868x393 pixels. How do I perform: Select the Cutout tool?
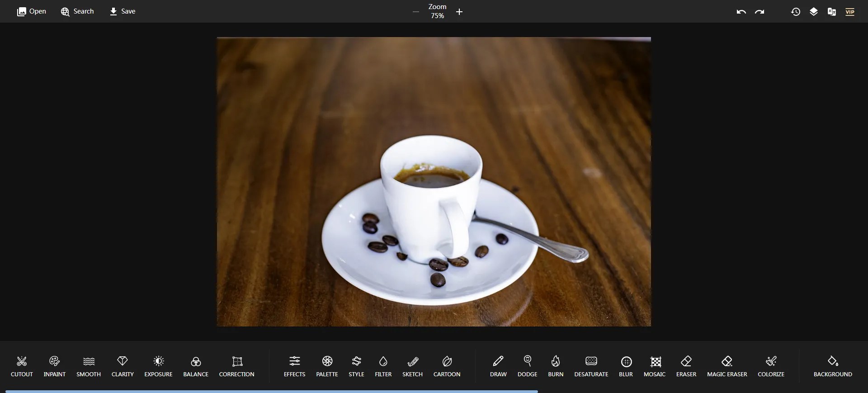click(22, 366)
